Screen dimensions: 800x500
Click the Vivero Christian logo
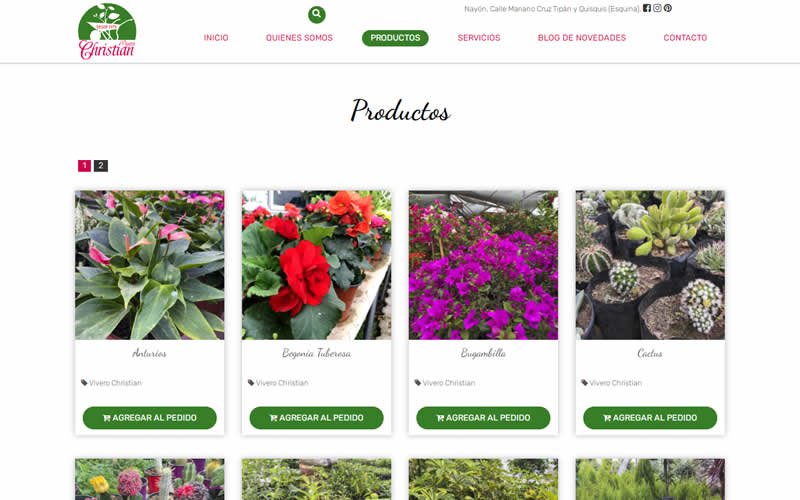pyautogui.click(x=107, y=32)
